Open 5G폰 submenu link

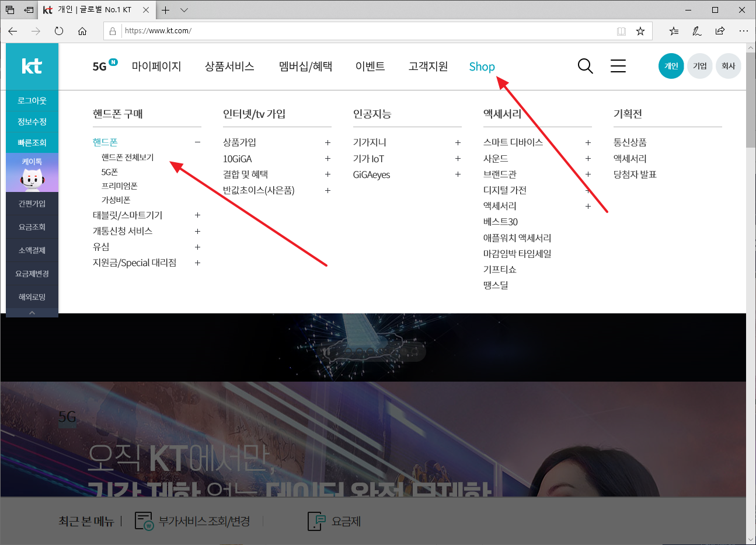pyautogui.click(x=110, y=172)
